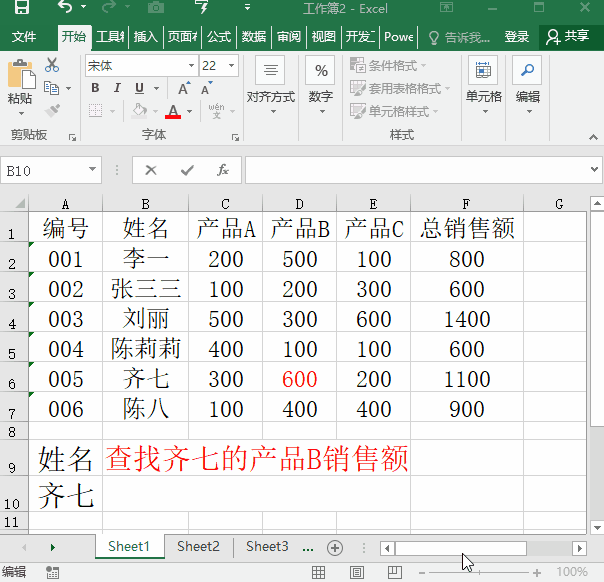Click the Name Box showing B10

(x=51, y=170)
